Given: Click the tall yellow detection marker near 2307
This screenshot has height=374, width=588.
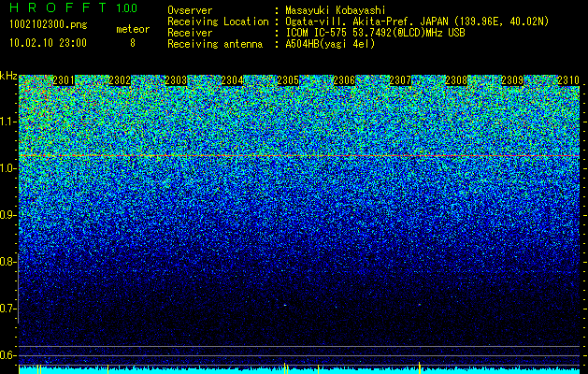Looking at the screenshot, I should click(419, 367).
